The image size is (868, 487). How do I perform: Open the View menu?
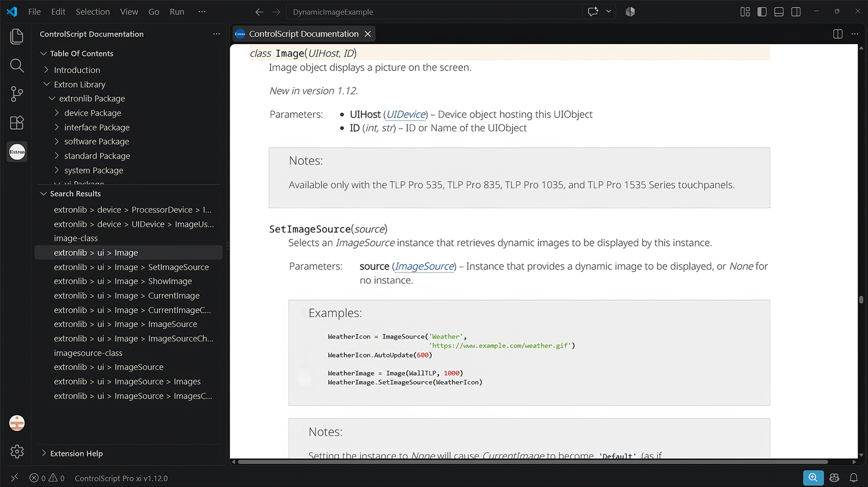[129, 12]
